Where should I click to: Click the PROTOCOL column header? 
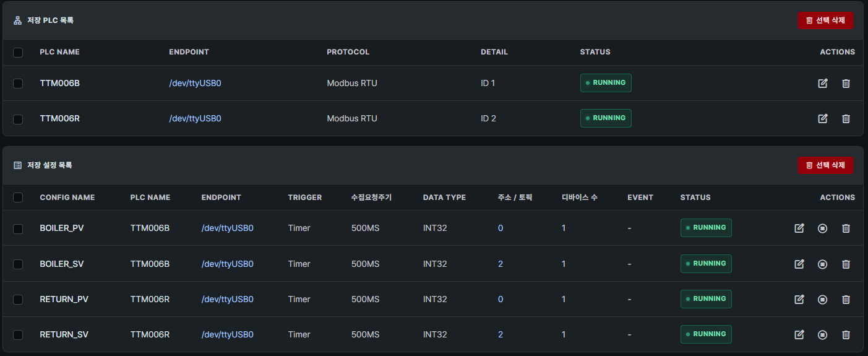tap(348, 52)
